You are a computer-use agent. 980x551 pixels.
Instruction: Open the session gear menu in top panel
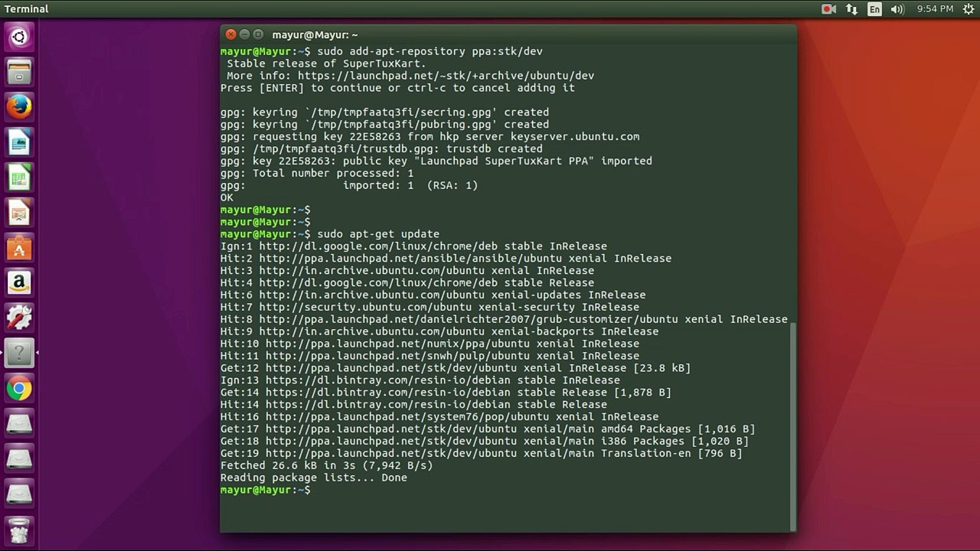pos(968,9)
